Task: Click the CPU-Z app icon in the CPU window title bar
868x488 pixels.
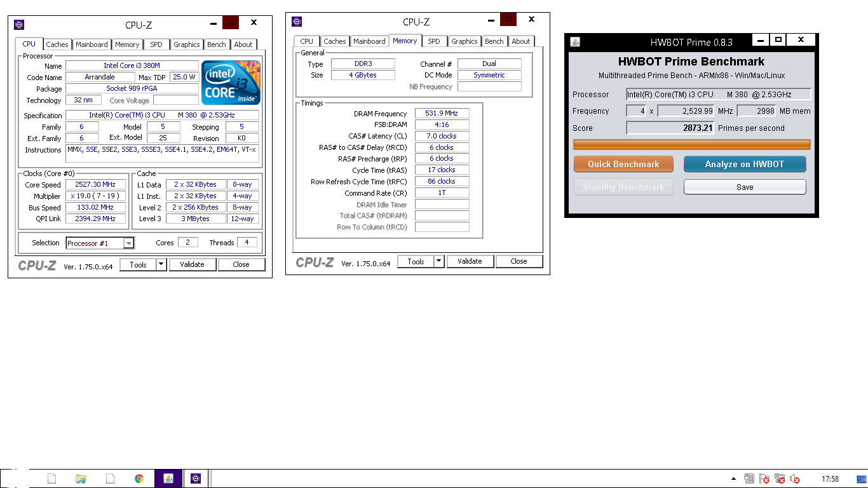Action: point(20,25)
